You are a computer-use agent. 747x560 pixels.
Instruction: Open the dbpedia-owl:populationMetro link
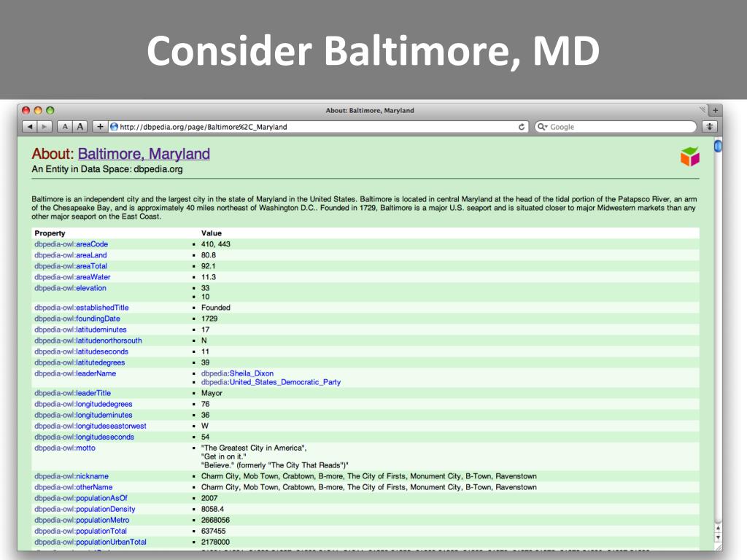(x=82, y=520)
